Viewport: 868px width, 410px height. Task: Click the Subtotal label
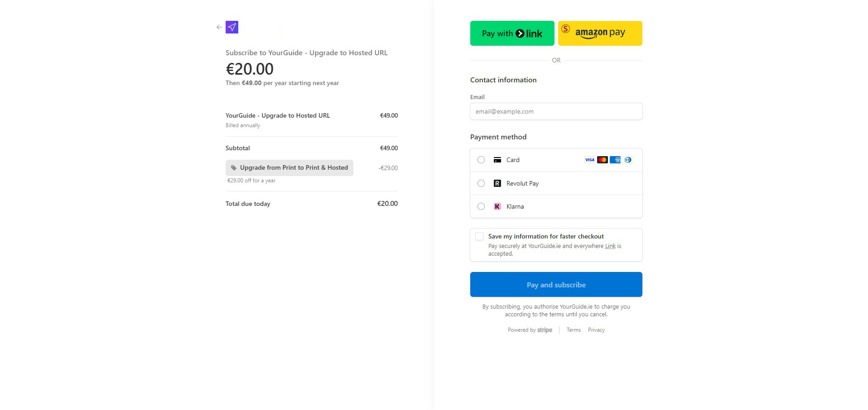pyautogui.click(x=238, y=148)
